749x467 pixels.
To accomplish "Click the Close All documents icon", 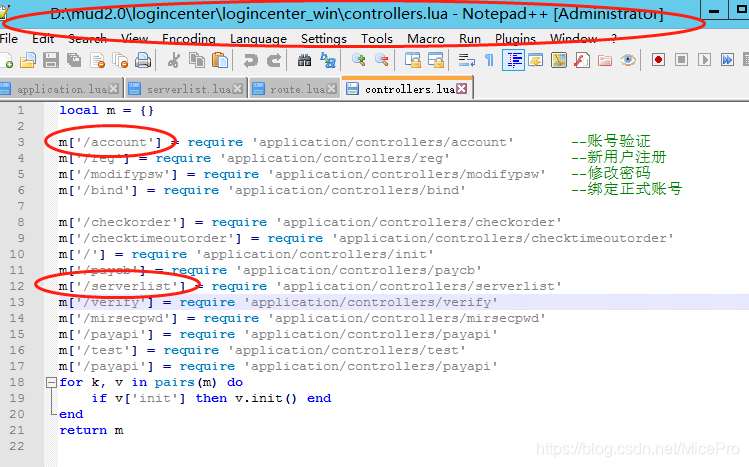I will click(x=120, y=60).
